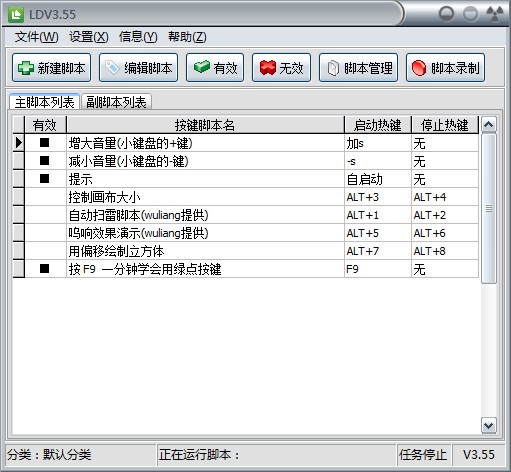511x472 pixels.
Task: Start 脚本录制 red record icon
Action: pyautogui.click(x=419, y=68)
